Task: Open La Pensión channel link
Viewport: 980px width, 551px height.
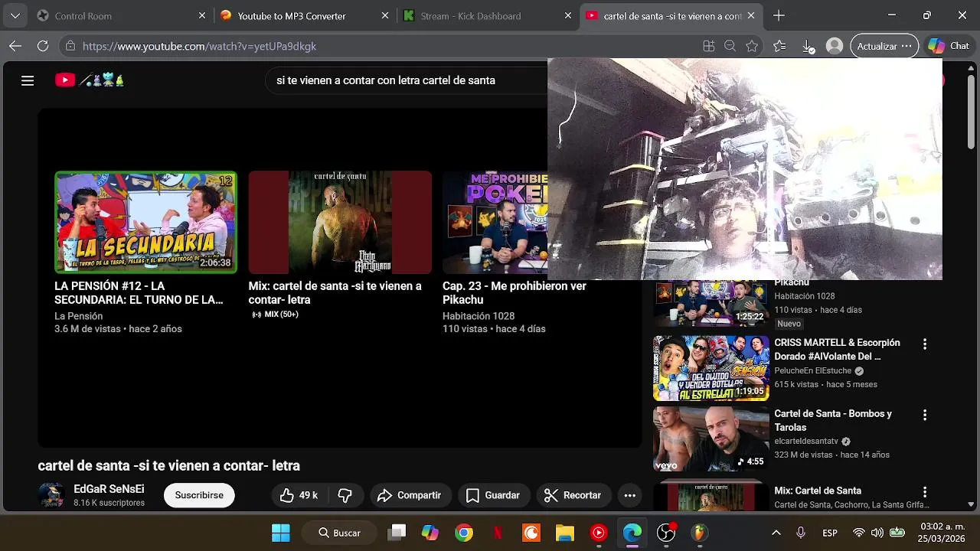Action: click(x=78, y=316)
